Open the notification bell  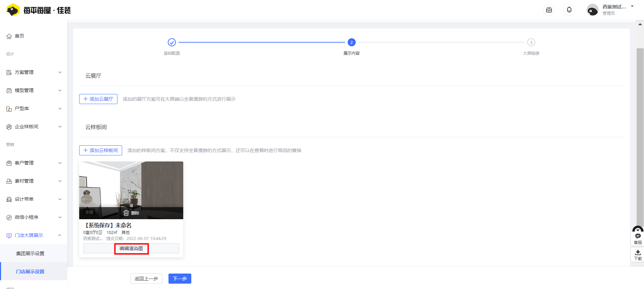point(569,10)
